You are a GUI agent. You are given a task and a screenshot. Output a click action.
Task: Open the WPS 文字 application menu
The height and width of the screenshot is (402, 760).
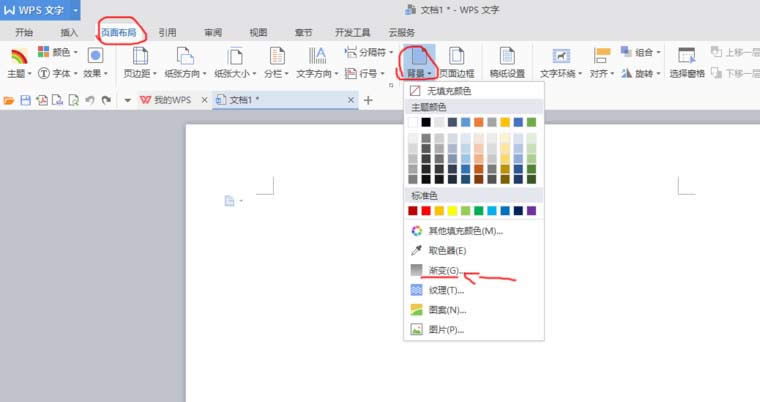point(40,10)
